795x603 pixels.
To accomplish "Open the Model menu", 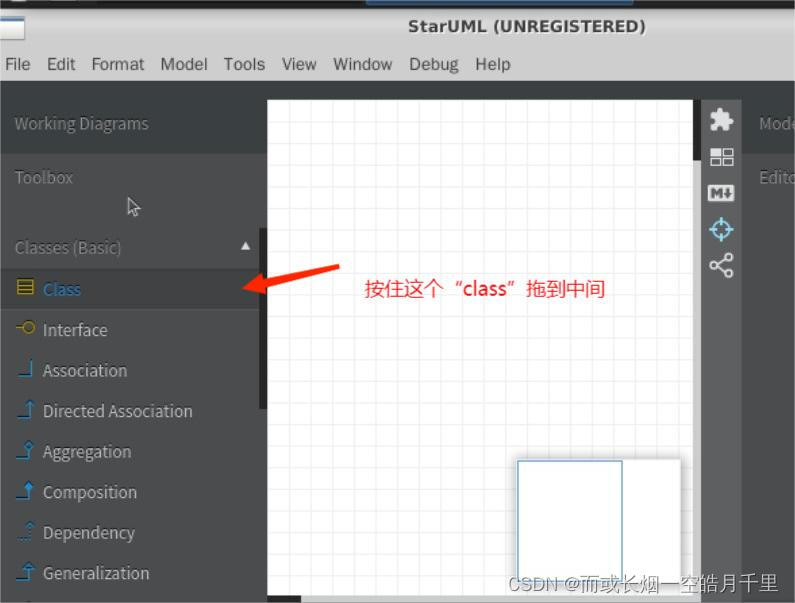I will click(x=184, y=64).
